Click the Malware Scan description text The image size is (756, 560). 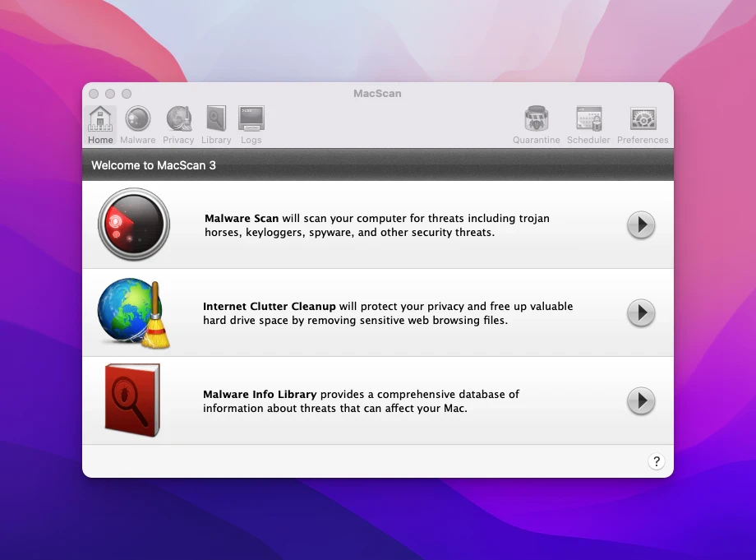click(x=376, y=225)
